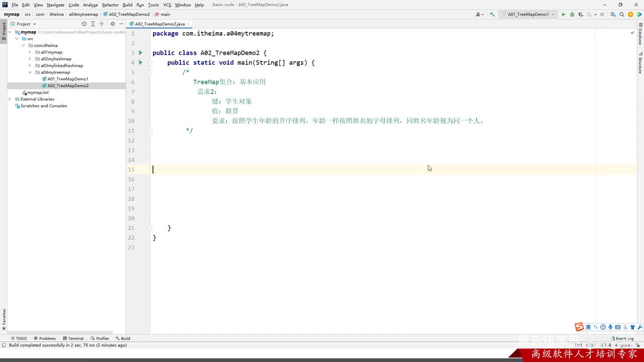
Task: Locate the opened file in Project tree
Action: 84,24
